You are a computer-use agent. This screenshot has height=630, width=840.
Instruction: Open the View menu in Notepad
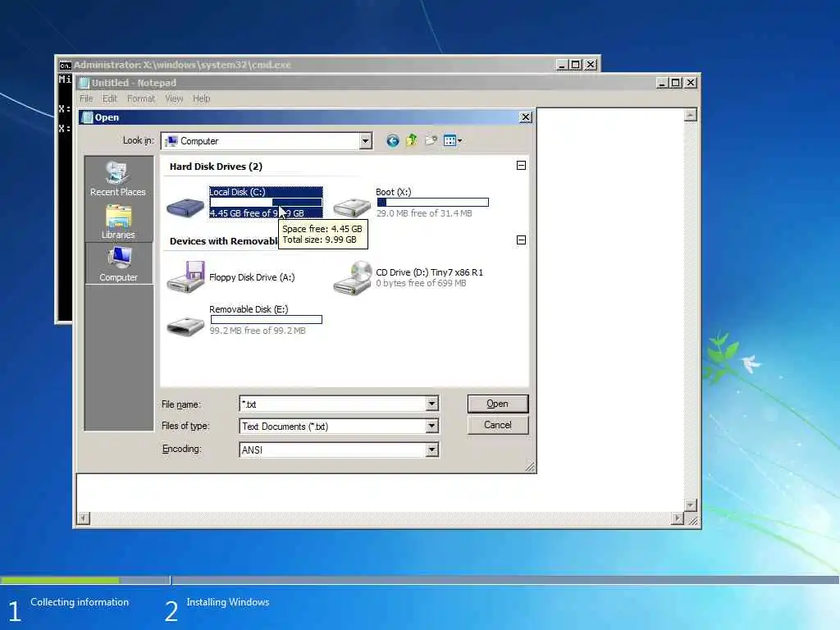(x=174, y=98)
